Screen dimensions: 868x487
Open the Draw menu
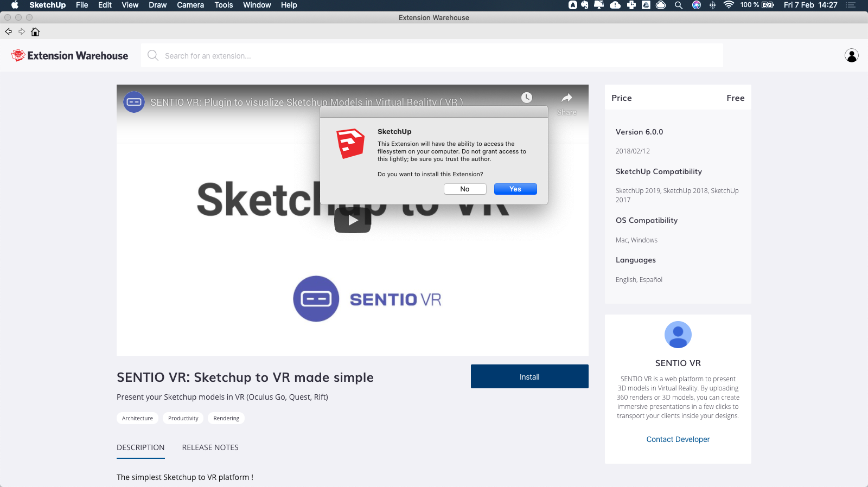coord(158,5)
